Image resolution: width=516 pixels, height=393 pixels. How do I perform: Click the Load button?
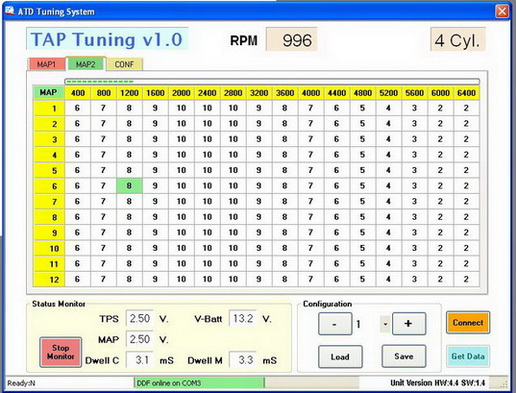[x=340, y=357]
